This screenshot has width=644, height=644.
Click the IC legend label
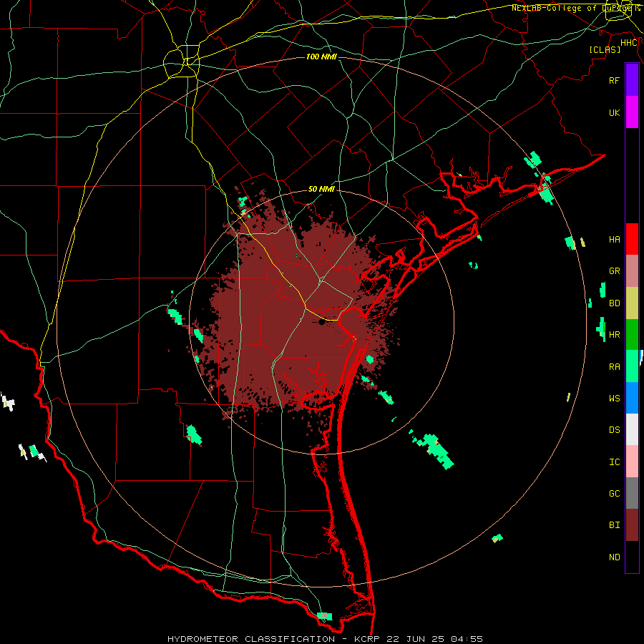coord(614,462)
